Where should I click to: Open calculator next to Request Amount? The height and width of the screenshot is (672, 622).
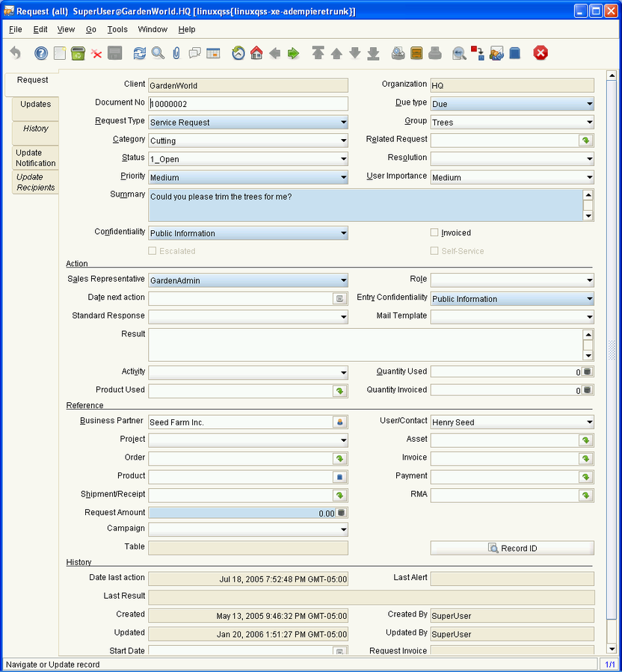click(341, 513)
